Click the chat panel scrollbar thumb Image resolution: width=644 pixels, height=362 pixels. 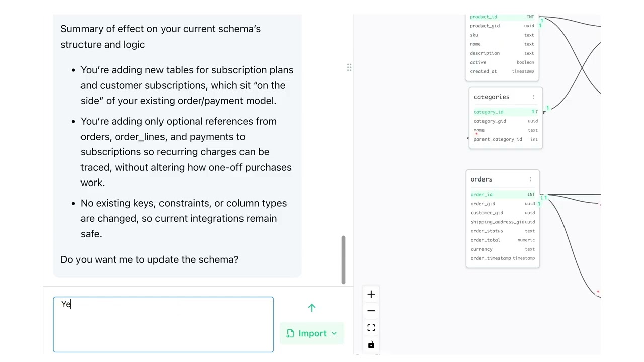343,259
